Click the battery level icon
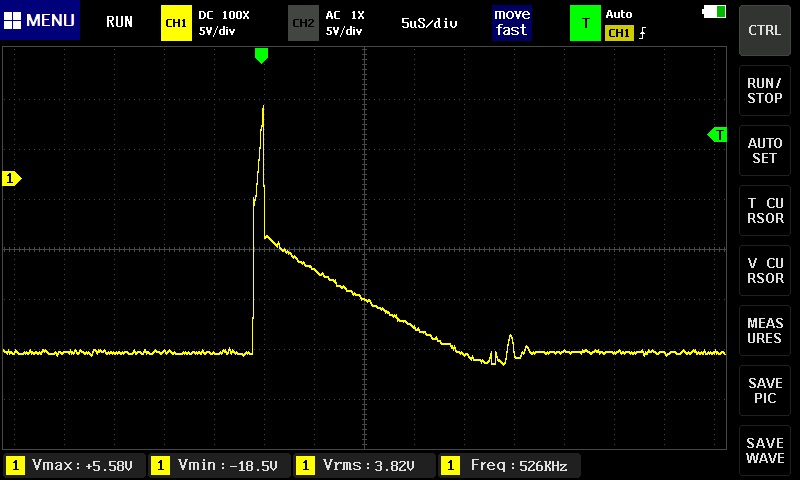The width and height of the screenshot is (800, 480). point(716,11)
